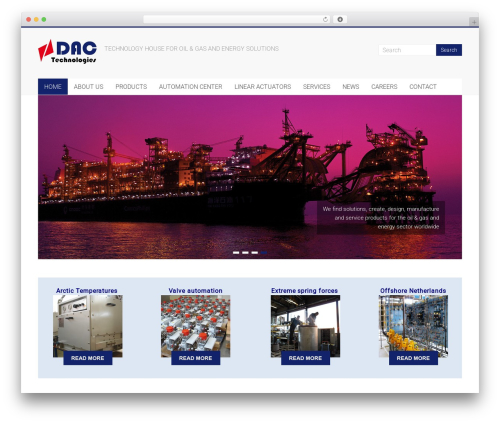This screenshot has width=500, height=423.
Task: Click READ MORE under Valve automation
Action: pyautogui.click(x=196, y=358)
